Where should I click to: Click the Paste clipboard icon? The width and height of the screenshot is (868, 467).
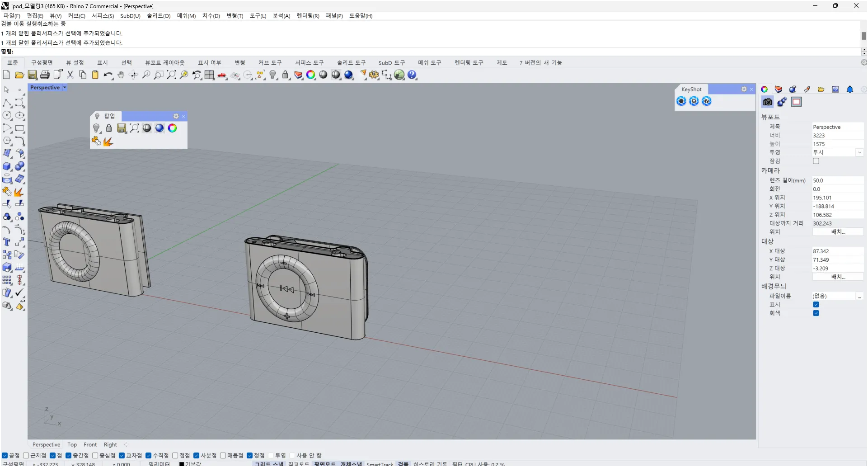pos(95,75)
